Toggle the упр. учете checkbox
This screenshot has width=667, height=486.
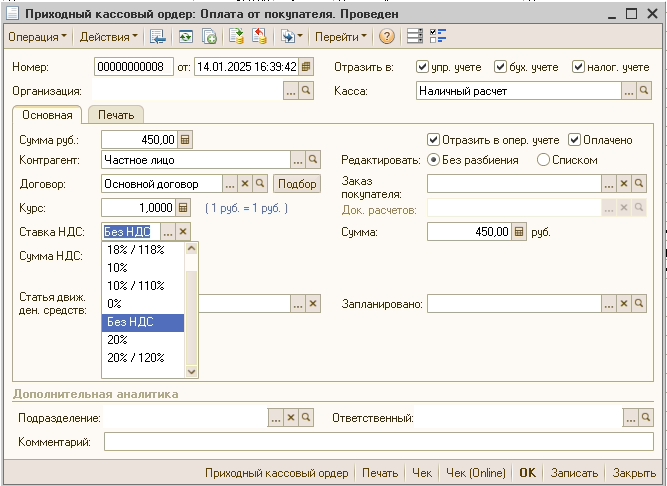coord(424,67)
